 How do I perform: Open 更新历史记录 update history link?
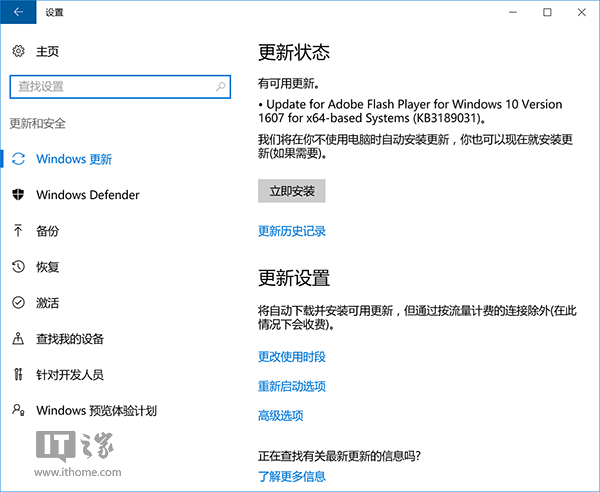pos(292,231)
